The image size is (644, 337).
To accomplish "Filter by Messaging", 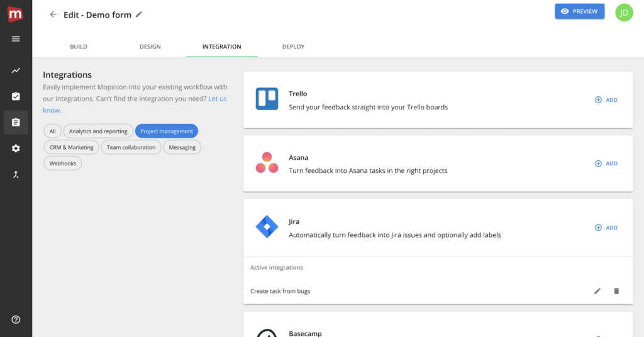I will [x=182, y=147].
